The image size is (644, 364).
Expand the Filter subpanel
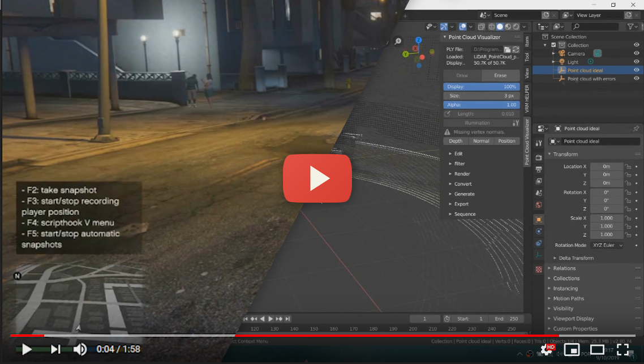coord(456,164)
